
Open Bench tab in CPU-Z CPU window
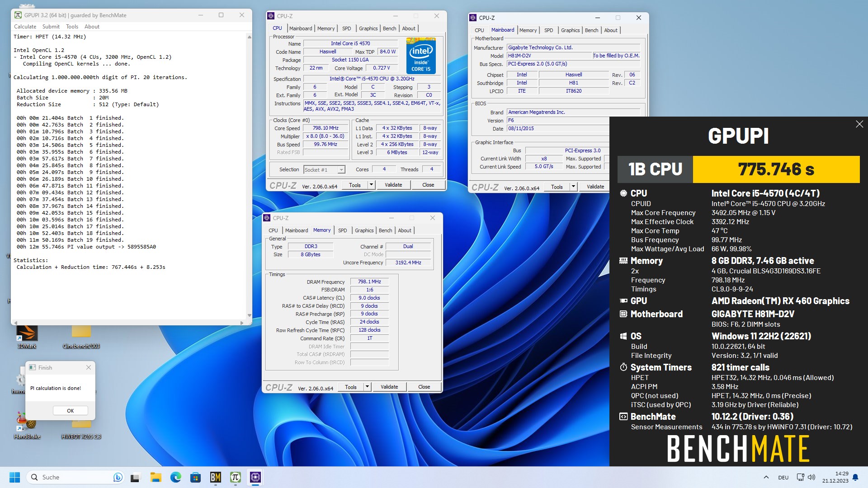(389, 28)
